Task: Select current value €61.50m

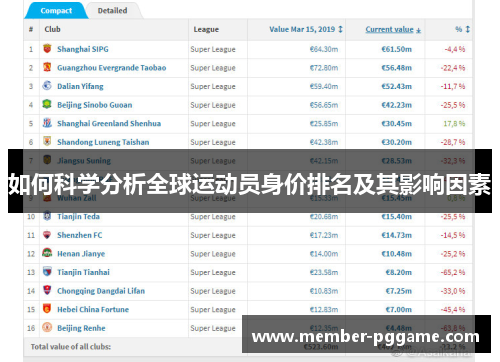Action: tap(397, 49)
